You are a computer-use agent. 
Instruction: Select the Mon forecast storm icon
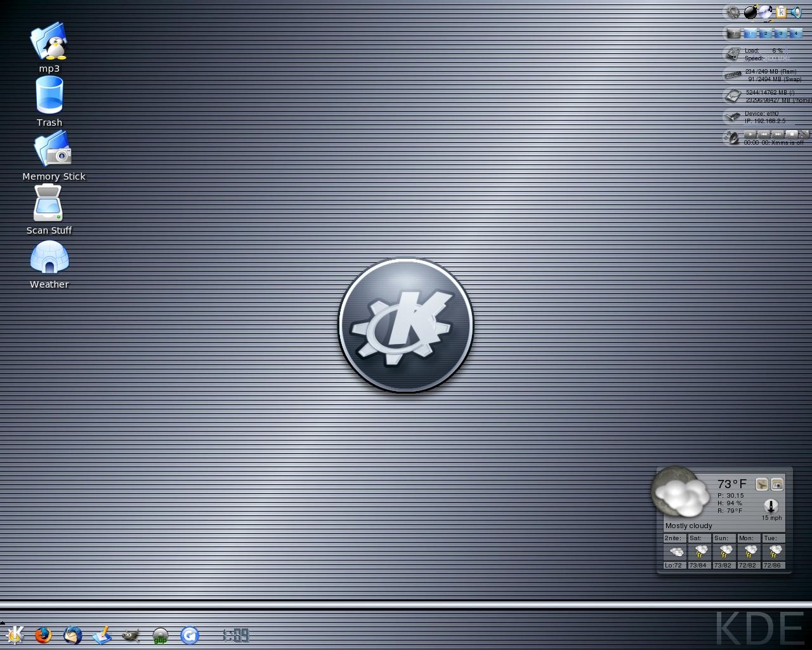(750, 552)
